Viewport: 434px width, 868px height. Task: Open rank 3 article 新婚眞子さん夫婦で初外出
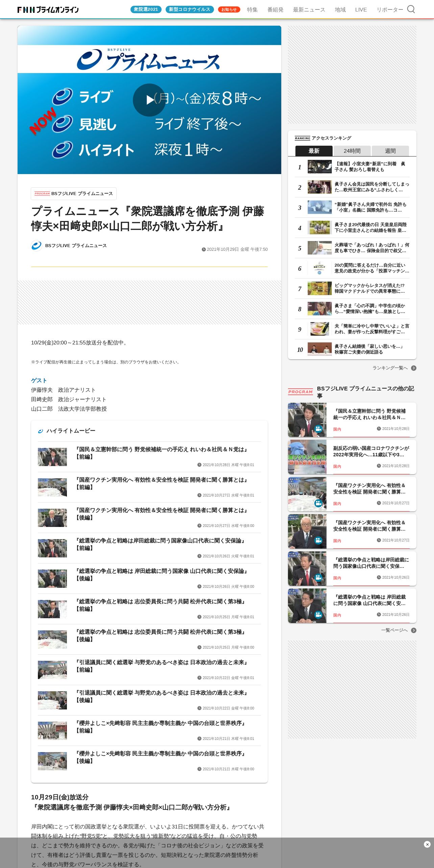[x=352, y=207]
